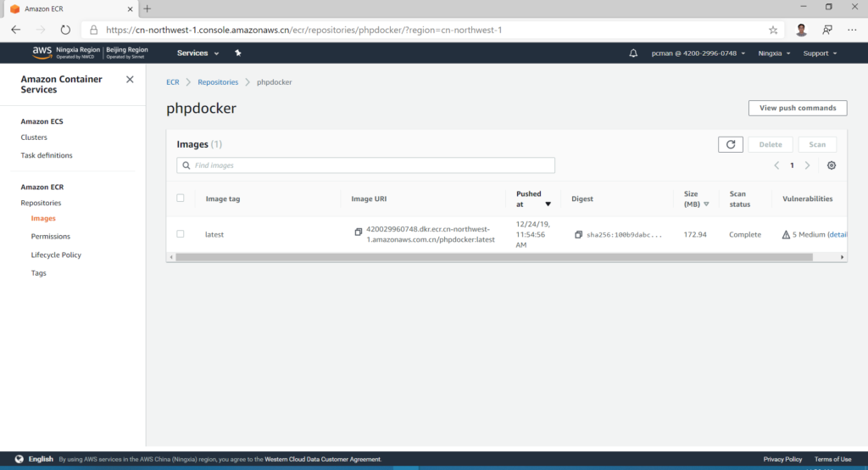Click Repositories breadcrumb link
Screen dimensions: 868x470
click(218, 82)
